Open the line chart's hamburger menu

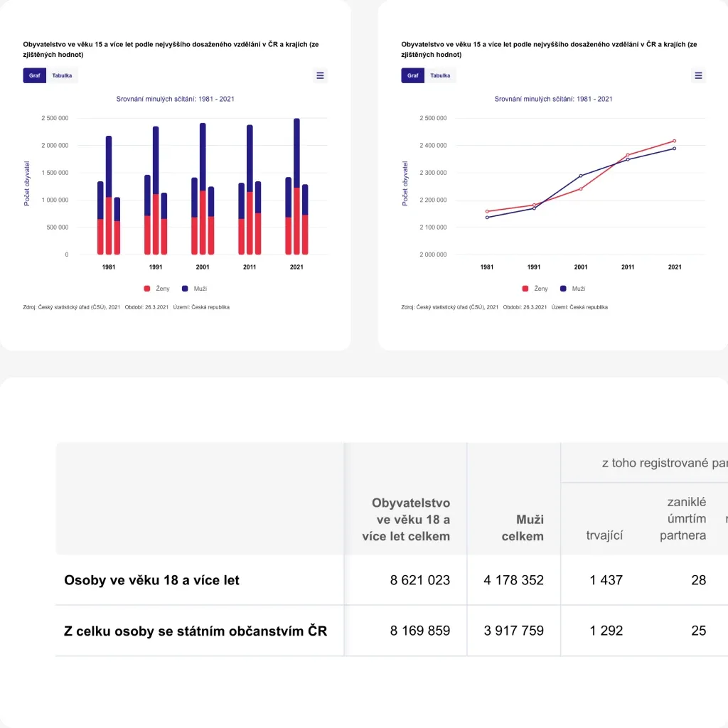(x=698, y=75)
